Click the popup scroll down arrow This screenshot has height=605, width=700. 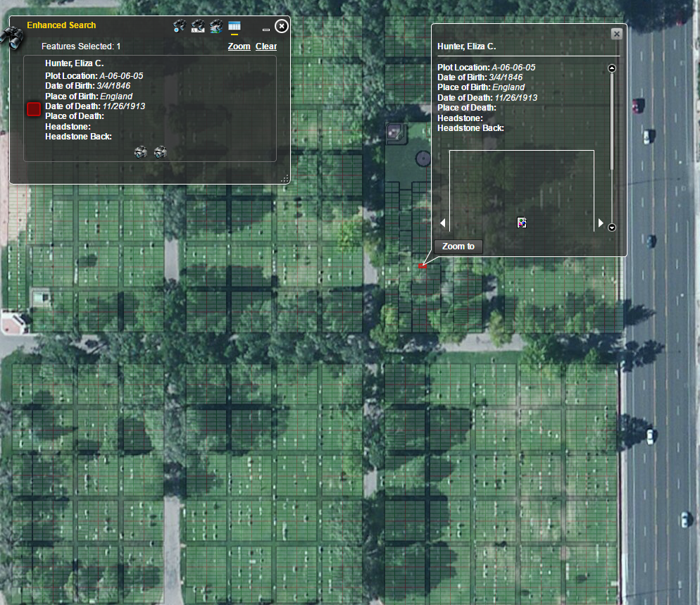611,227
